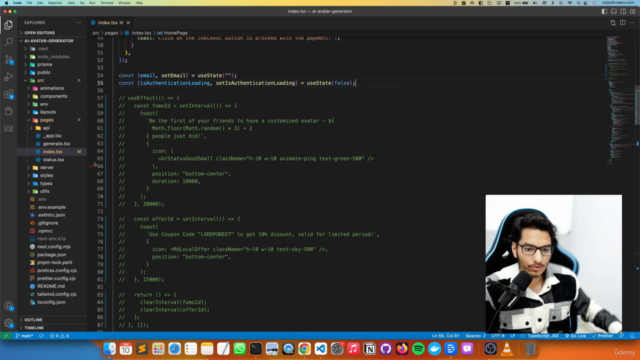Image resolution: width=640 pixels, height=360 pixels.
Task: Open the notifications bell in status bar
Action: click(632, 336)
